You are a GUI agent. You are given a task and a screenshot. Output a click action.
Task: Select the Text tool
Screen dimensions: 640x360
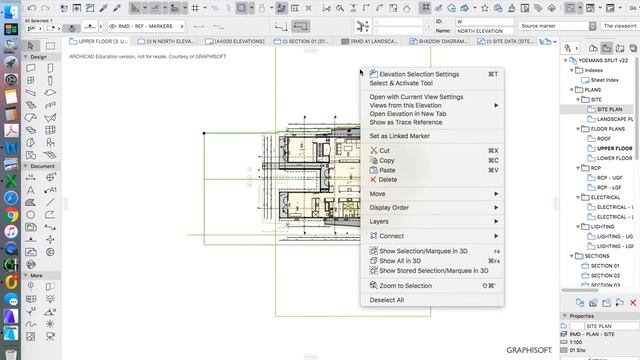31,190
